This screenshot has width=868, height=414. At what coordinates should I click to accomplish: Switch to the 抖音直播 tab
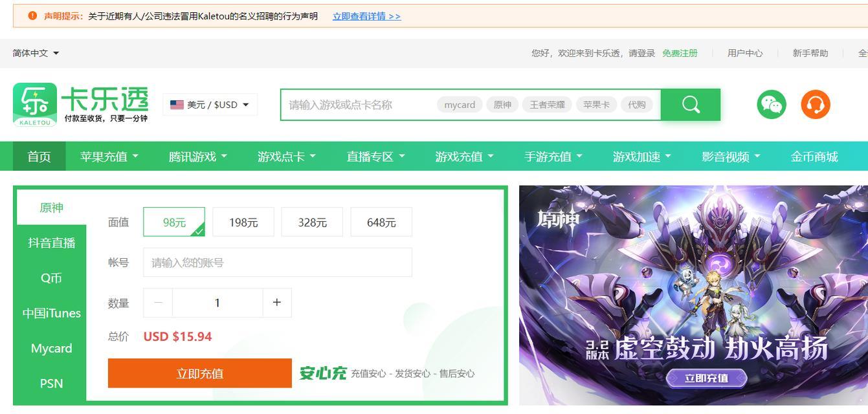[x=51, y=243]
